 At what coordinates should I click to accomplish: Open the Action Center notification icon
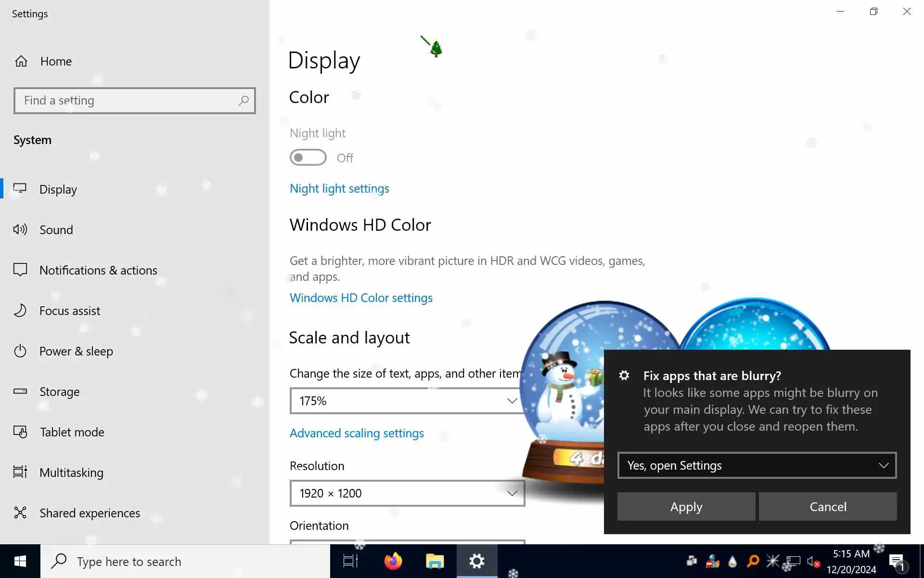[896, 561]
